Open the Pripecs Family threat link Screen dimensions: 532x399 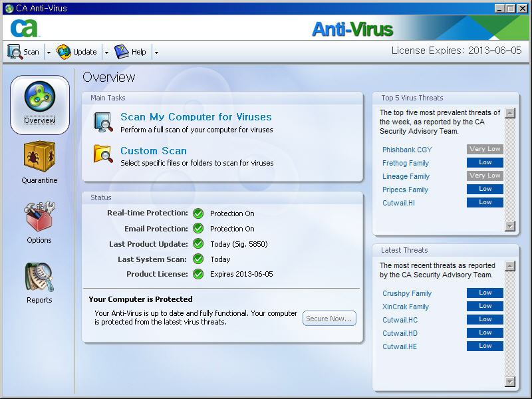[405, 190]
